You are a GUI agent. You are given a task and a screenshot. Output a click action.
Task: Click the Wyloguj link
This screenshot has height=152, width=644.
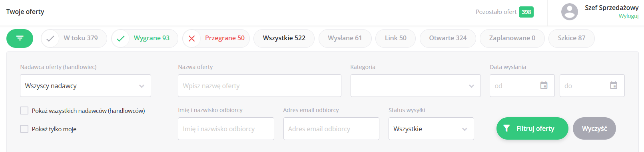tap(628, 16)
